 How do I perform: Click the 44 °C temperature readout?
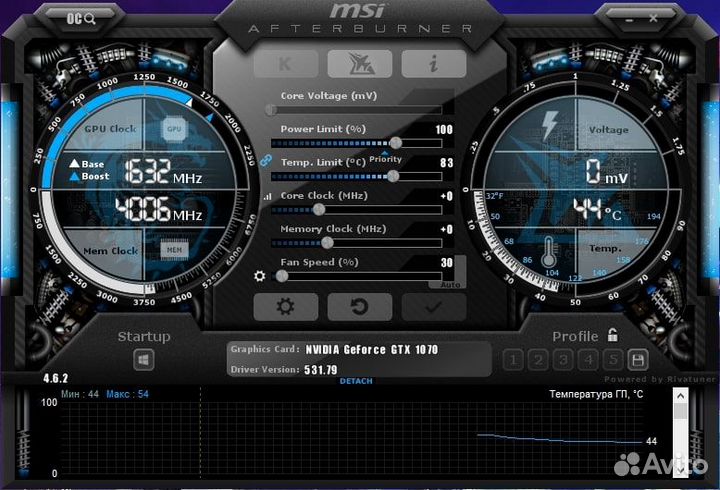click(x=597, y=210)
